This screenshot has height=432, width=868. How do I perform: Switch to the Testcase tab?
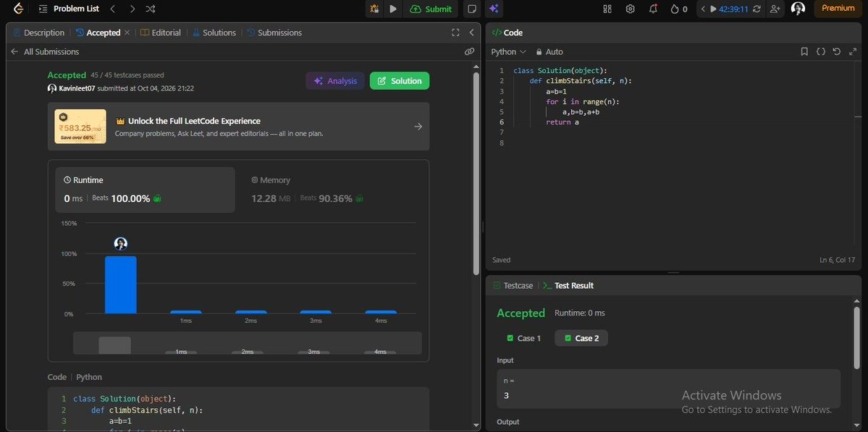click(513, 285)
